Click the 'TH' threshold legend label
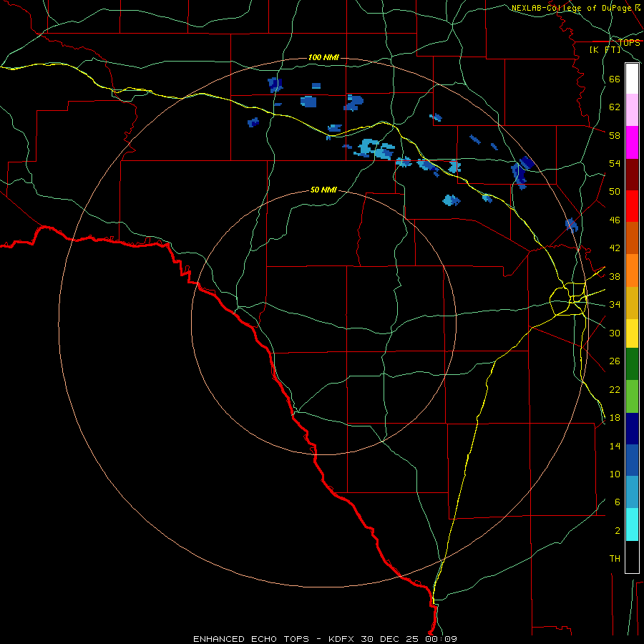This screenshot has height=644, width=644. point(615,559)
